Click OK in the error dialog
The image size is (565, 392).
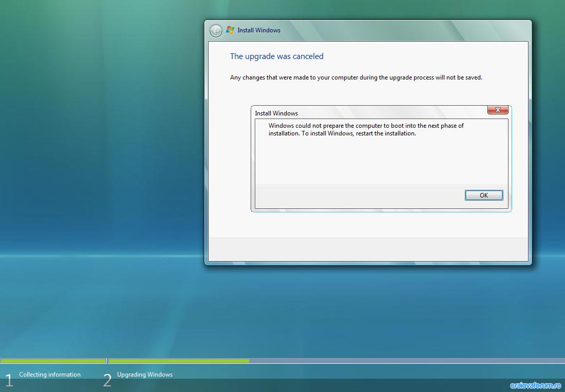point(483,195)
